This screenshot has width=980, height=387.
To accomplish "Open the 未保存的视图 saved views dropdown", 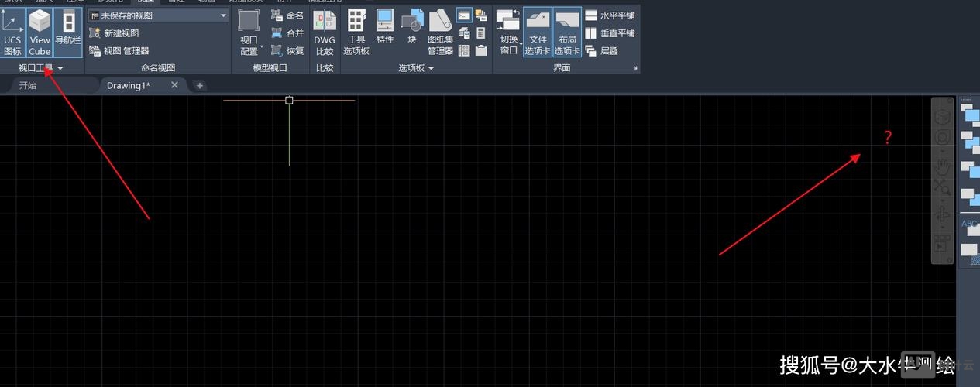I will click(158, 15).
